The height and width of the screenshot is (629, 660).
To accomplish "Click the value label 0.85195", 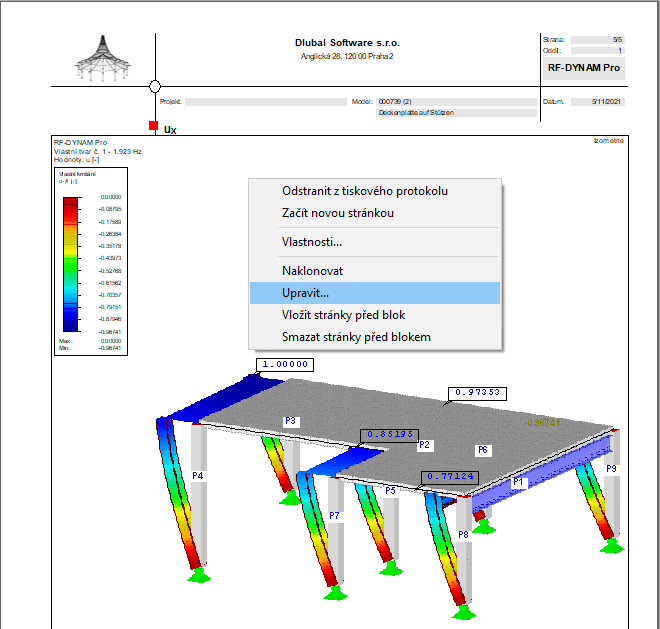I will coord(390,435).
